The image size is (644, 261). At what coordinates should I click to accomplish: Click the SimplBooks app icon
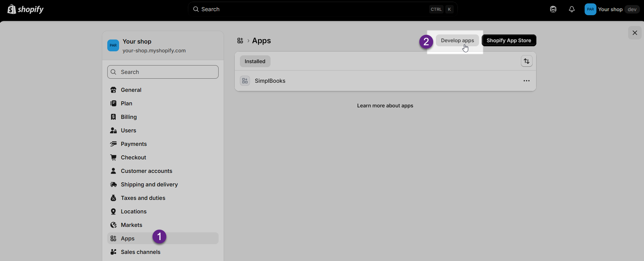point(245,81)
